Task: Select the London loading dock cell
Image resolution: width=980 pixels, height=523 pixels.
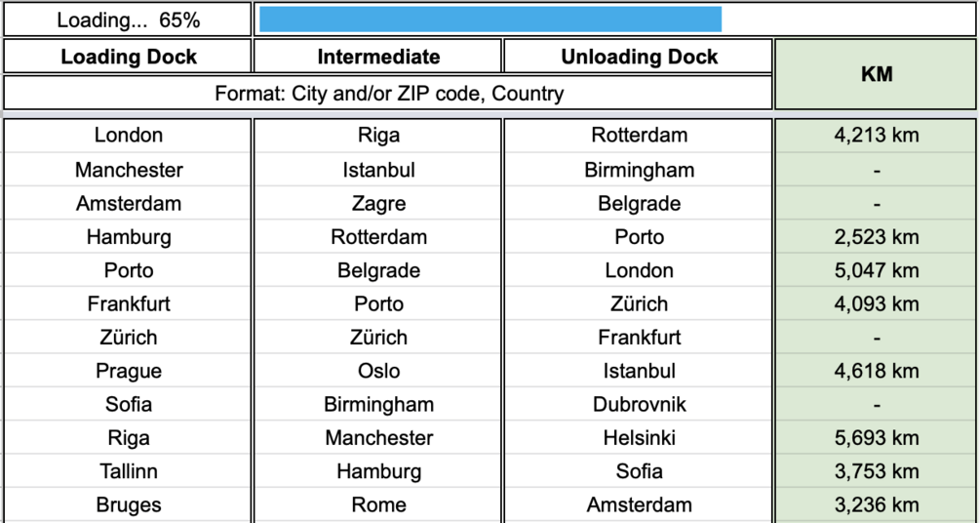Action: (128, 136)
